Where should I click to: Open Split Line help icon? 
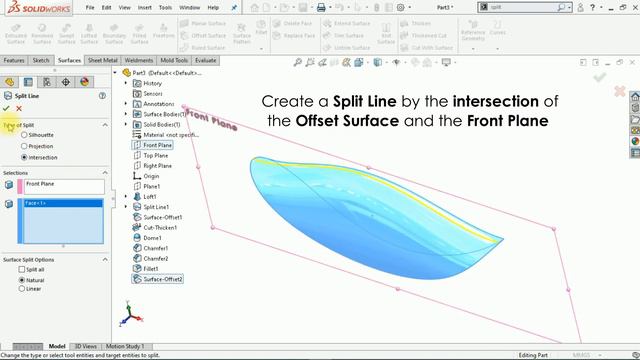click(102, 96)
